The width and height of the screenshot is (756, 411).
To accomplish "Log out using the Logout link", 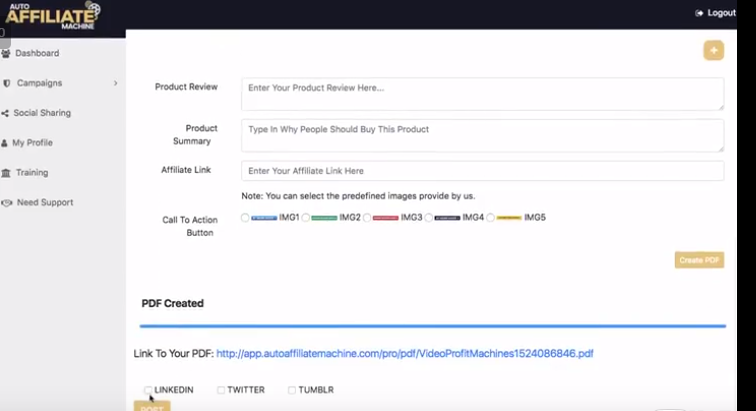I will click(x=721, y=13).
